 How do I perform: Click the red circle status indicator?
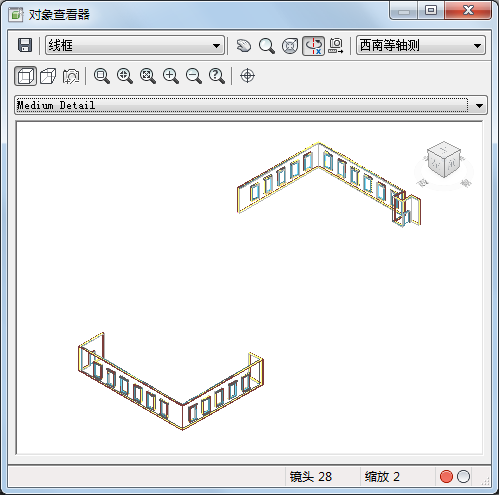coord(446,477)
